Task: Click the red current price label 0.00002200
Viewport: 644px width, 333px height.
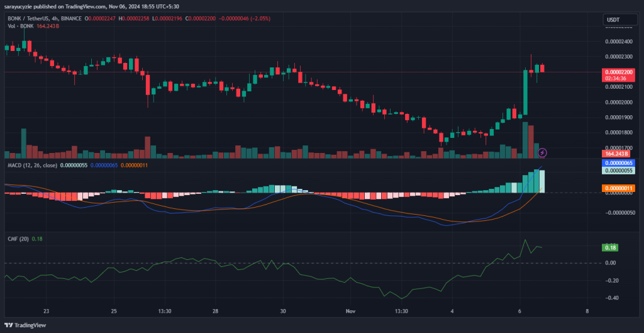Action: pos(618,72)
